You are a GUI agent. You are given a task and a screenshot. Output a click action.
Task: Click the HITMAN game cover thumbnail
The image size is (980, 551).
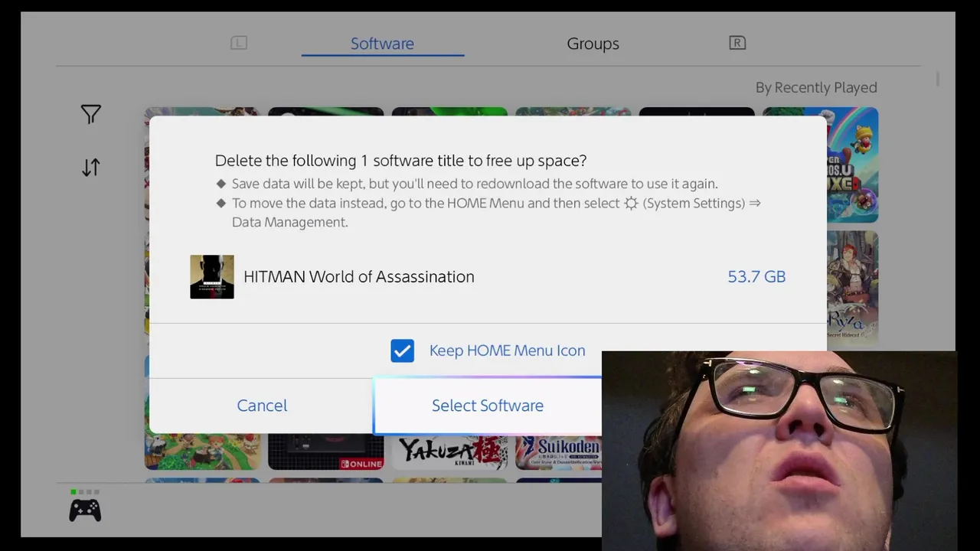(x=212, y=277)
